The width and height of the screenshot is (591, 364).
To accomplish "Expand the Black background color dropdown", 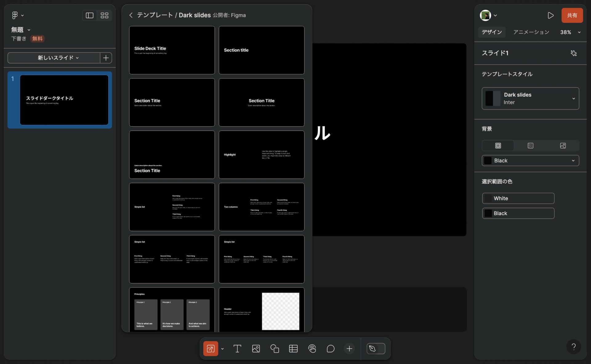I will tap(573, 160).
